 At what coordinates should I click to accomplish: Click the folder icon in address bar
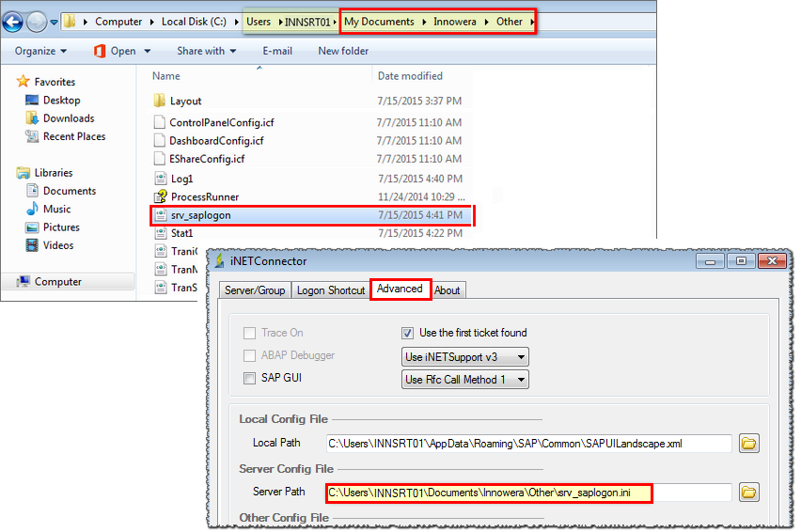70,22
